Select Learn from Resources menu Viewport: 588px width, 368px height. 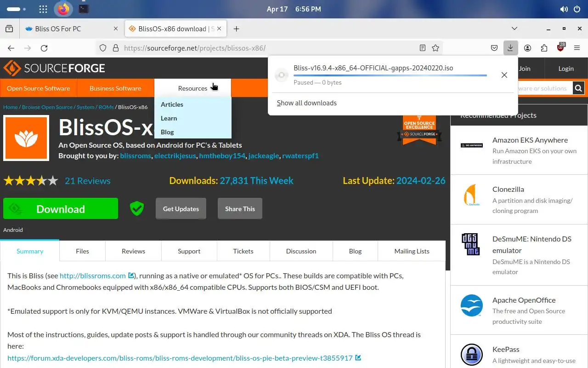[169, 118]
